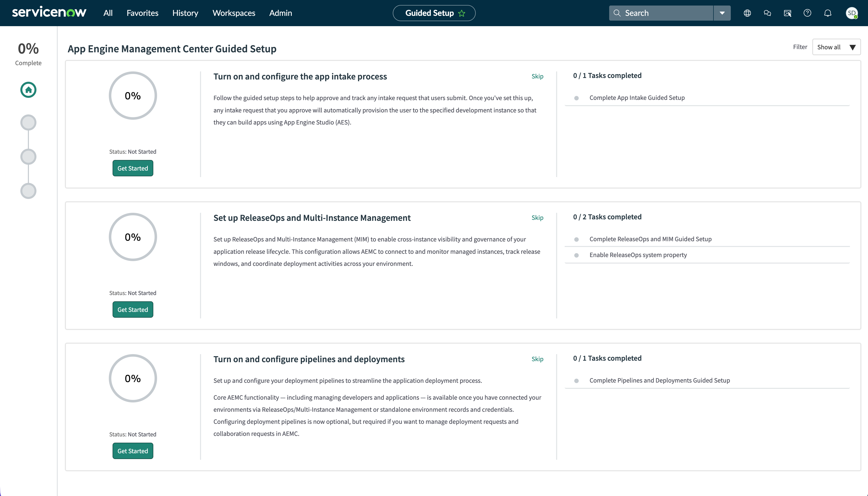
Task: Open the globe scope picker icon
Action: tap(747, 13)
